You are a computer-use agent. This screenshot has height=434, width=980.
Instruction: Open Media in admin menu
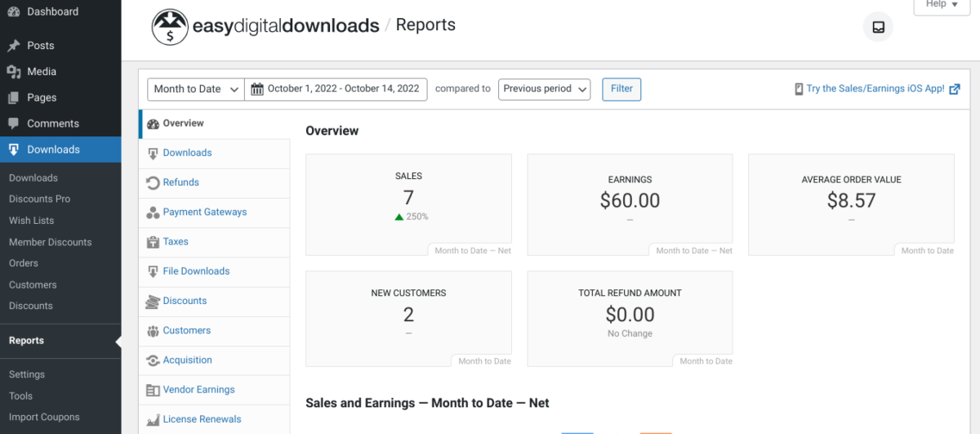(x=60, y=72)
